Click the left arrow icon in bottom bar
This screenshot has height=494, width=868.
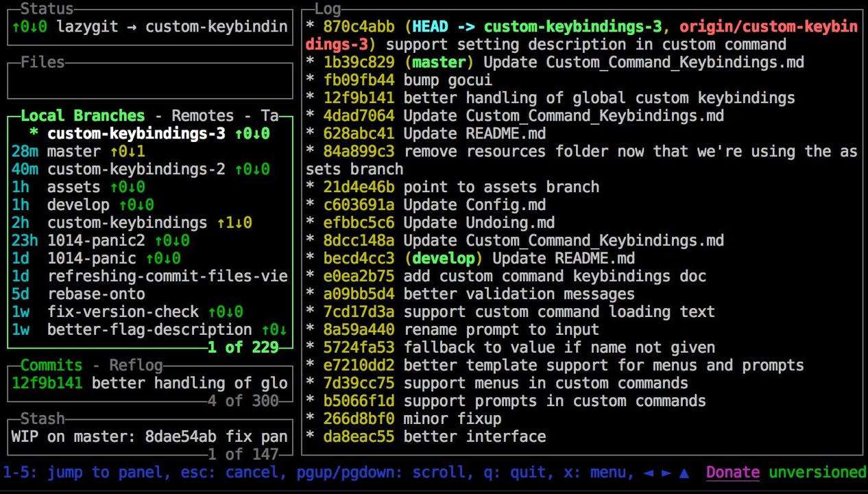[649, 472]
